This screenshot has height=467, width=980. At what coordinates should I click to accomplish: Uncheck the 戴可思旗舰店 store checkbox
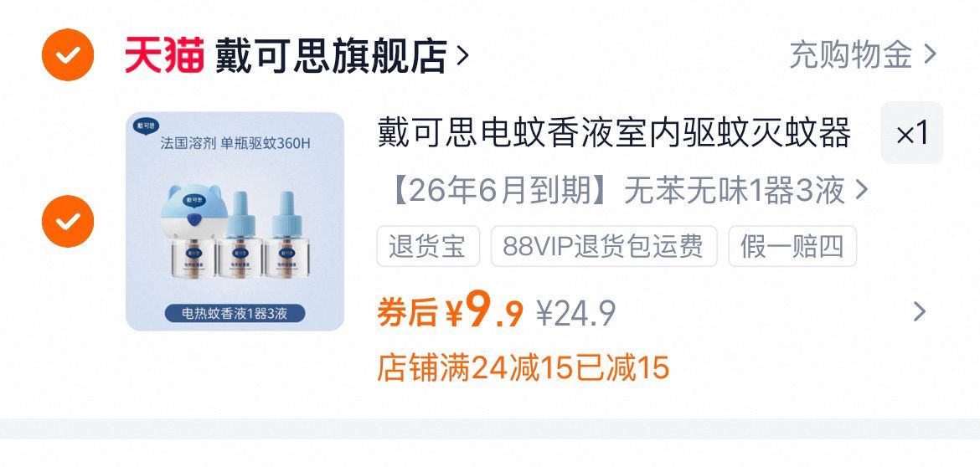pyautogui.click(x=68, y=55)
